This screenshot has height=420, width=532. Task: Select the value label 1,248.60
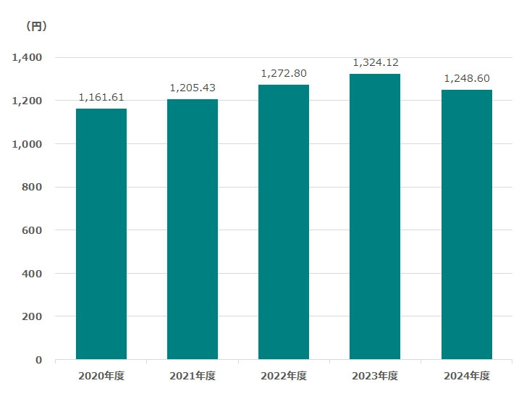pos(467,78)
